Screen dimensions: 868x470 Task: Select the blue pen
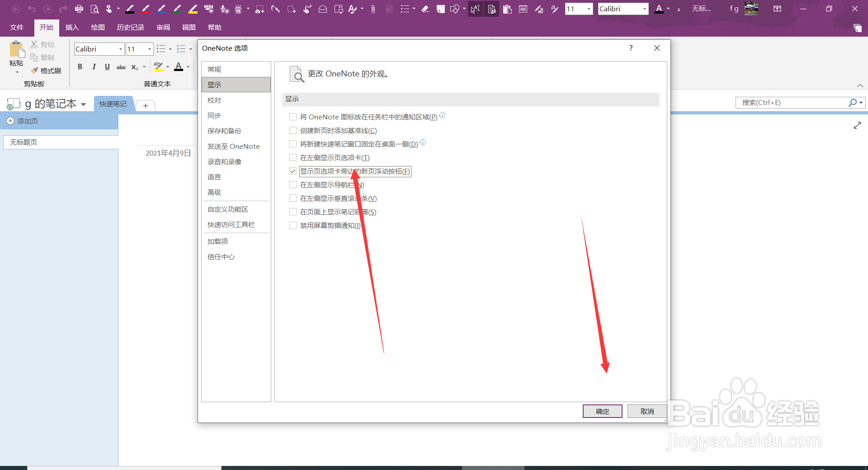(x=161, y=9)
